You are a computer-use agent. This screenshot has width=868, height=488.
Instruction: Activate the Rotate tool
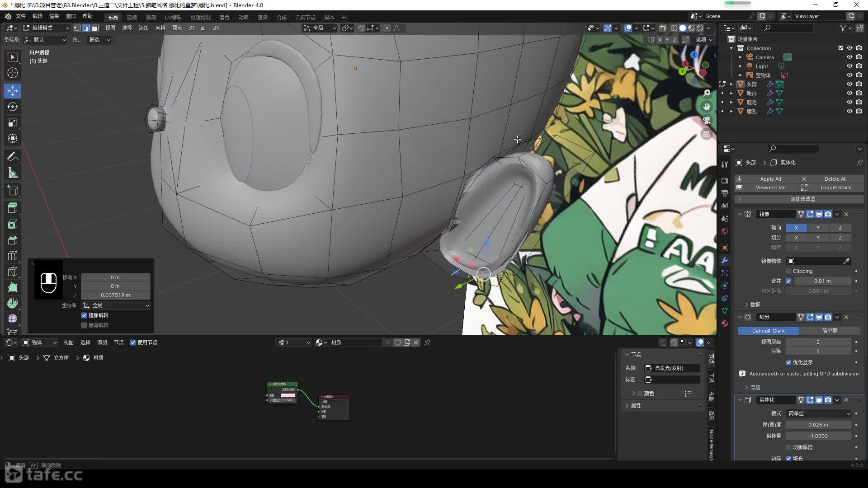coord(13,107)
